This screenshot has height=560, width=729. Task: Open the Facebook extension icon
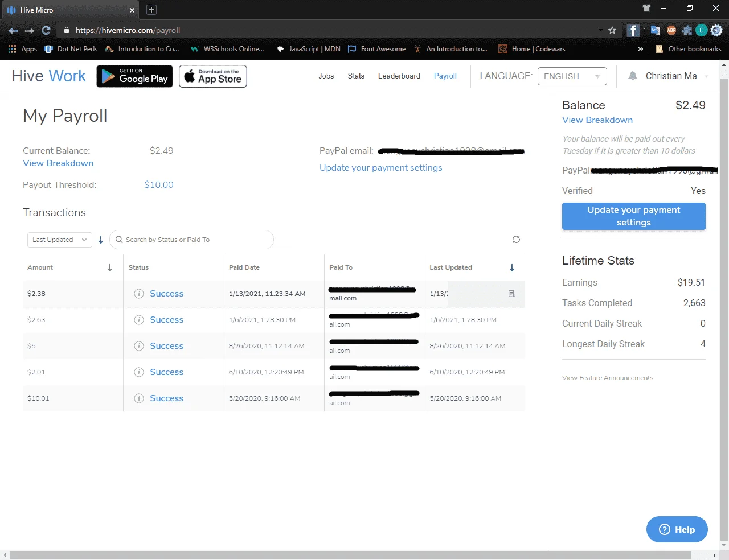(633, 31)
